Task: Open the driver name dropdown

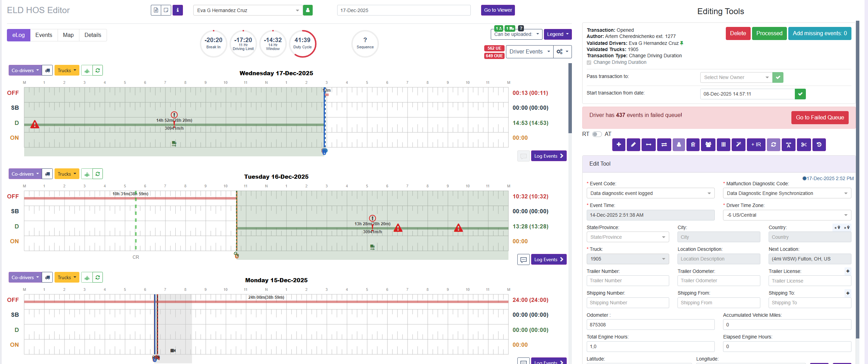Action: coord(247,10)
